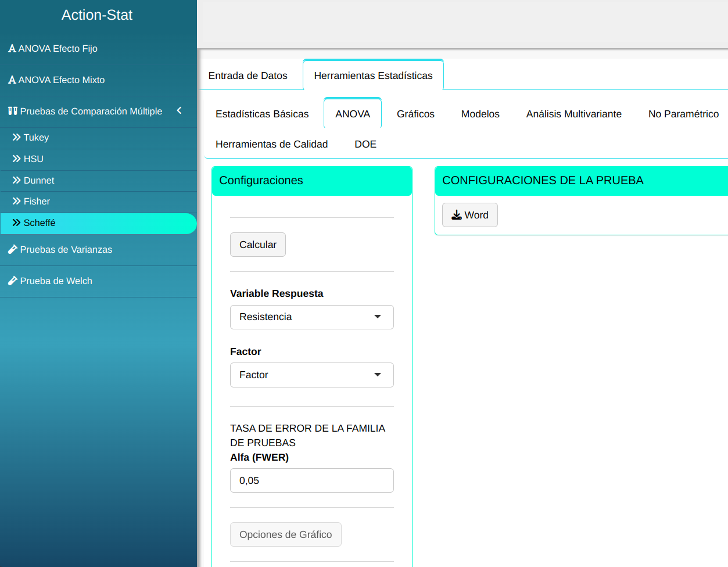Click the download icon on the Word button
The image size is (728, 567).
457,215
